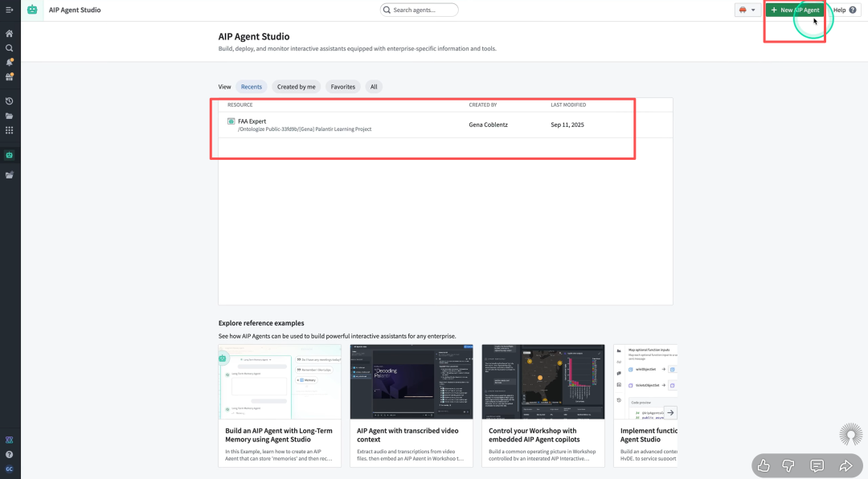Open recent history clock icon

10,101
